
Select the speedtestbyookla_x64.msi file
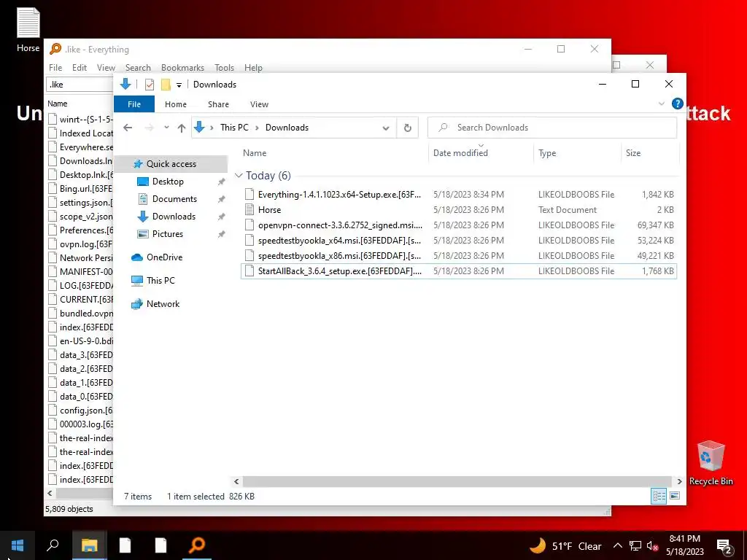point(459,240)
